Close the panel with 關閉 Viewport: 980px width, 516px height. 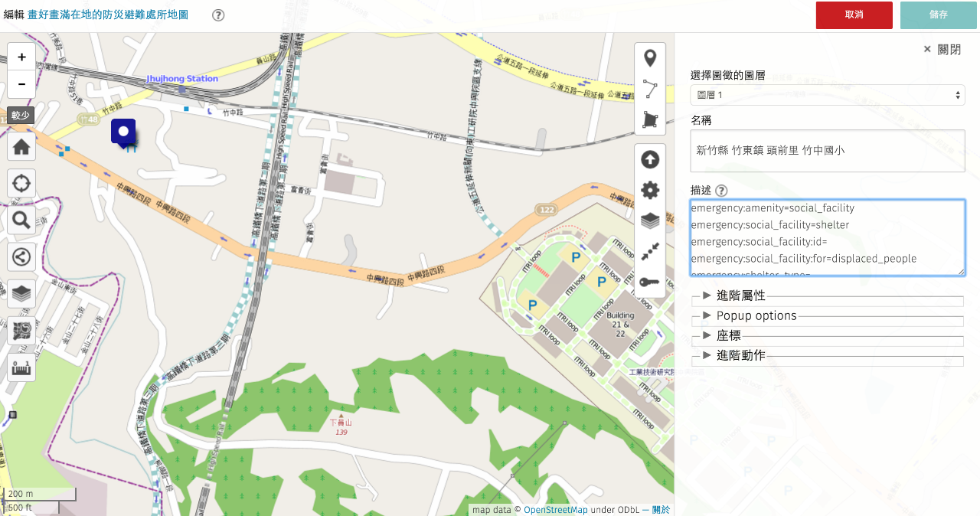pyautogui.click(x=942, y=49)
